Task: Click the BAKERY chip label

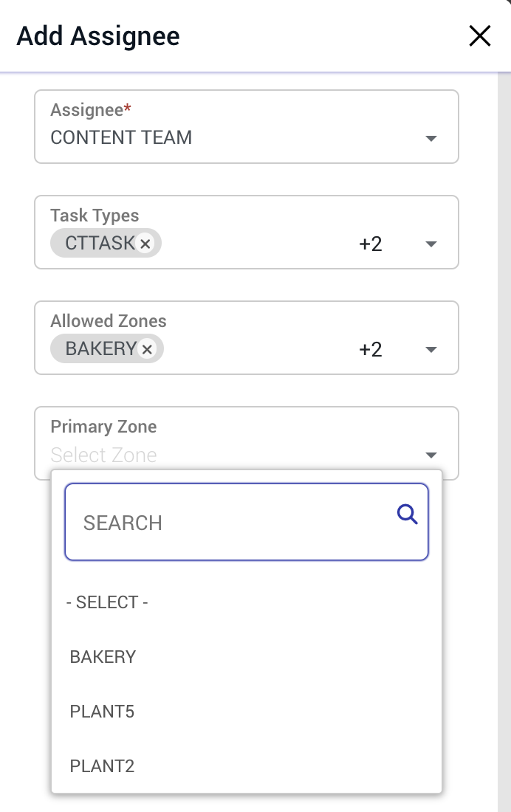Action: click(x=100, y=348)
